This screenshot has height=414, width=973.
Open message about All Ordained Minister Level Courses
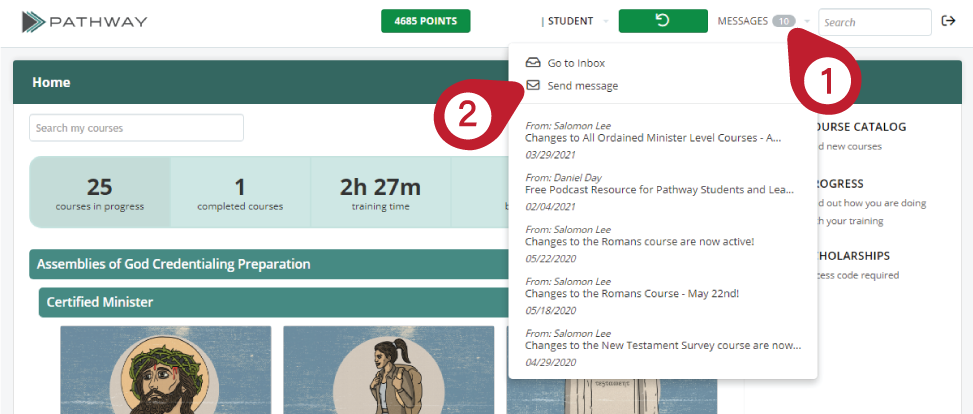click(x=652, y=138)
